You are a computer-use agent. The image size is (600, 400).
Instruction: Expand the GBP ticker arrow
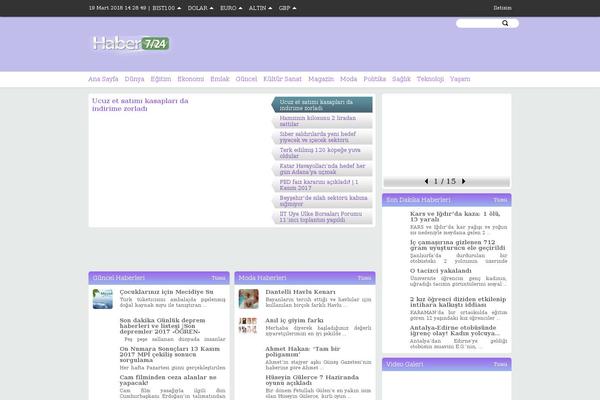point(294,8)
